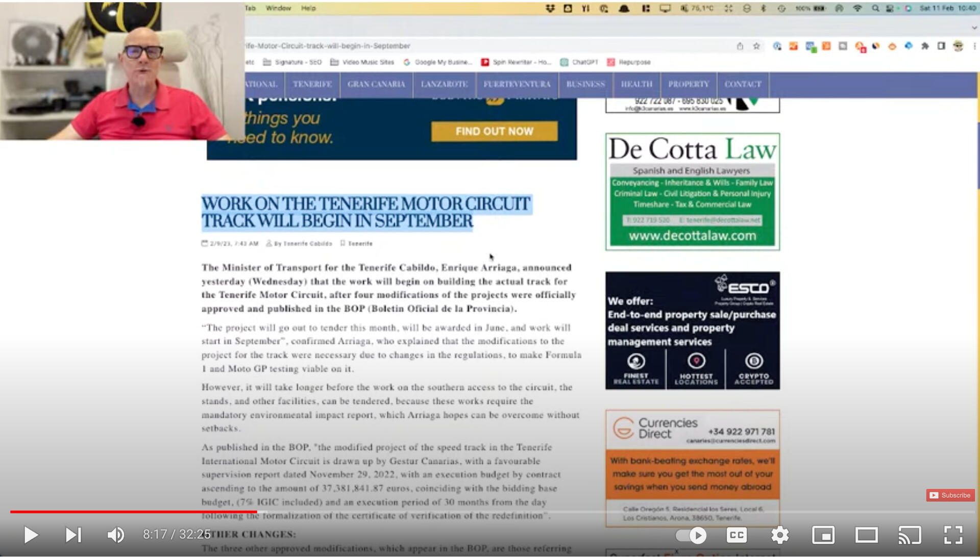
Task: Expand the Video Music Sites bookmark folder
Action: [362, 62]
